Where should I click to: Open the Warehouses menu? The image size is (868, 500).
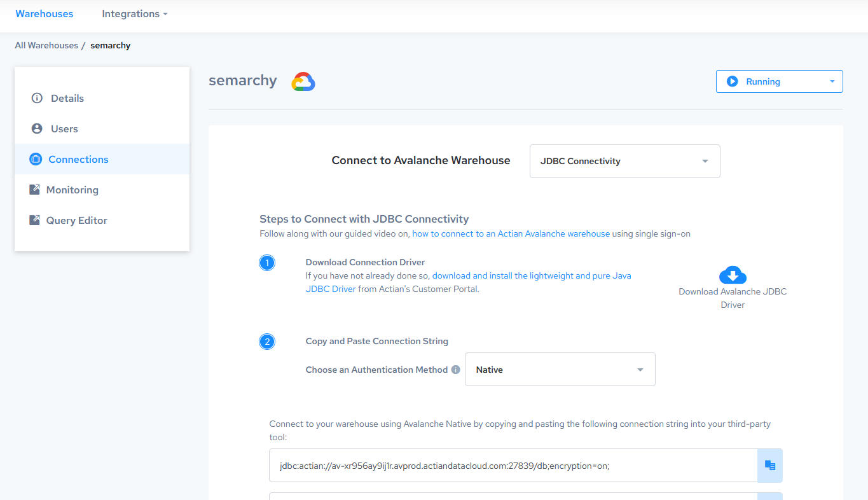(44, 13)
